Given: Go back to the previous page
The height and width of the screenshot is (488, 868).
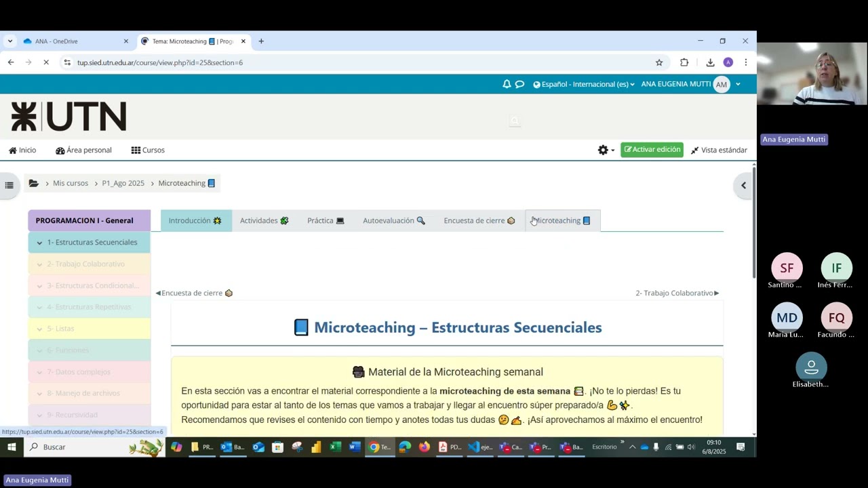Looking at the screenshot, I should click(x=11, y=62).
